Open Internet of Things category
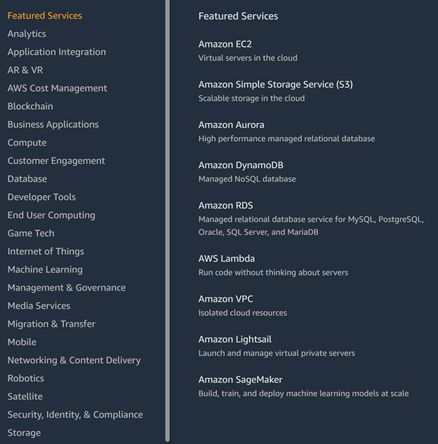This screenshot has height=444, width=438. (46, 251)
